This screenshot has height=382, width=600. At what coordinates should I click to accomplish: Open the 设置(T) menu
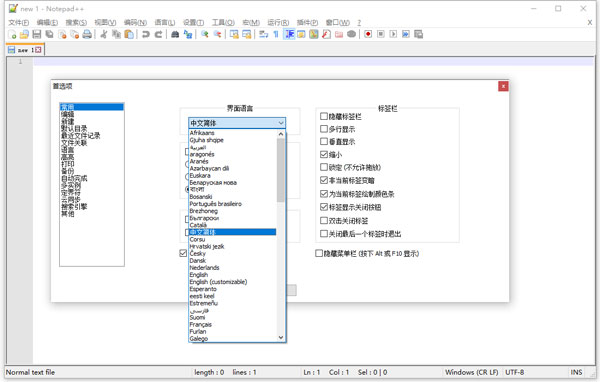[193, 23]
